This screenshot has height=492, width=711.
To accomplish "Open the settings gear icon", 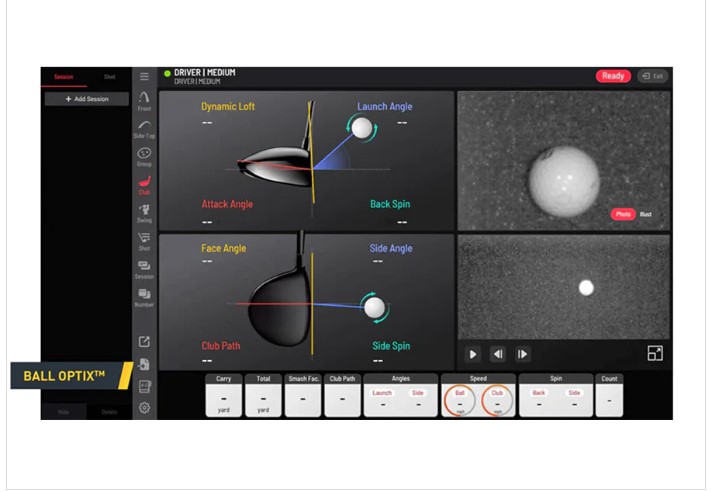I will tap(144, 408).
